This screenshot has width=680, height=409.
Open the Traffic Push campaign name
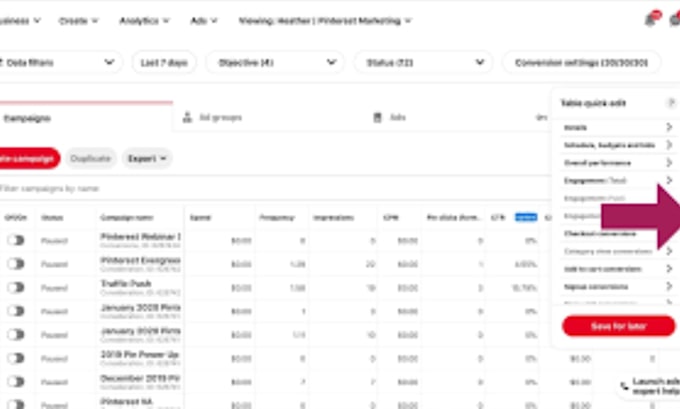(x=126, y=284)
